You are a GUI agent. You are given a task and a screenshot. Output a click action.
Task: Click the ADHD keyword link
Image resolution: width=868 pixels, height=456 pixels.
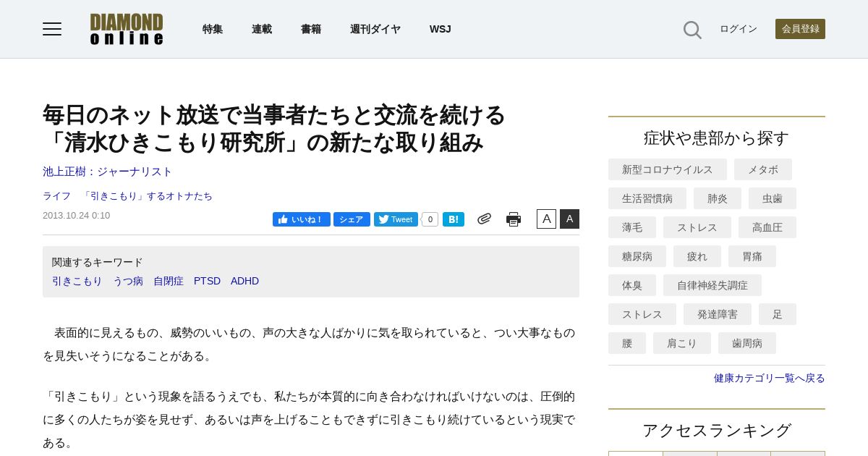pos(244,281)
